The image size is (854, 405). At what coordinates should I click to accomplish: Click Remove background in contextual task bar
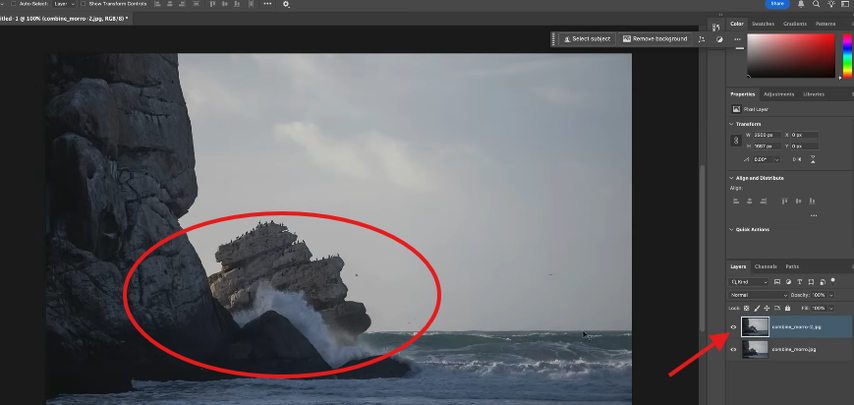point(655,39)
